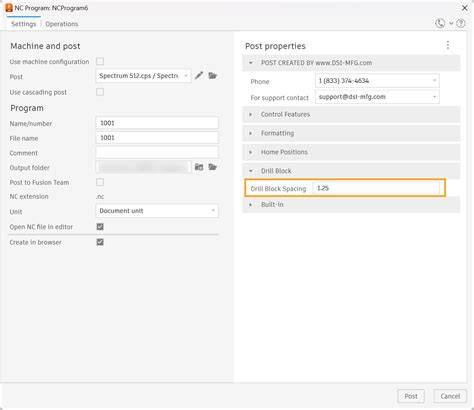The height and width of the screenshot is (410, 474).
Task: Disable the Create in browser checkbox
Action: [x=100, y=242]
